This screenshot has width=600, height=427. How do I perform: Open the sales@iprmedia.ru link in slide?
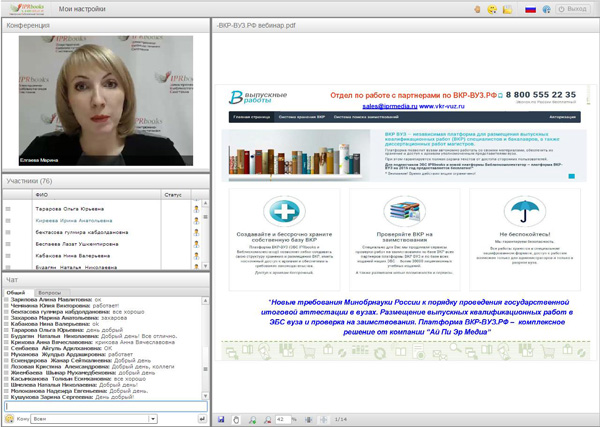click(x=390, y=106)
